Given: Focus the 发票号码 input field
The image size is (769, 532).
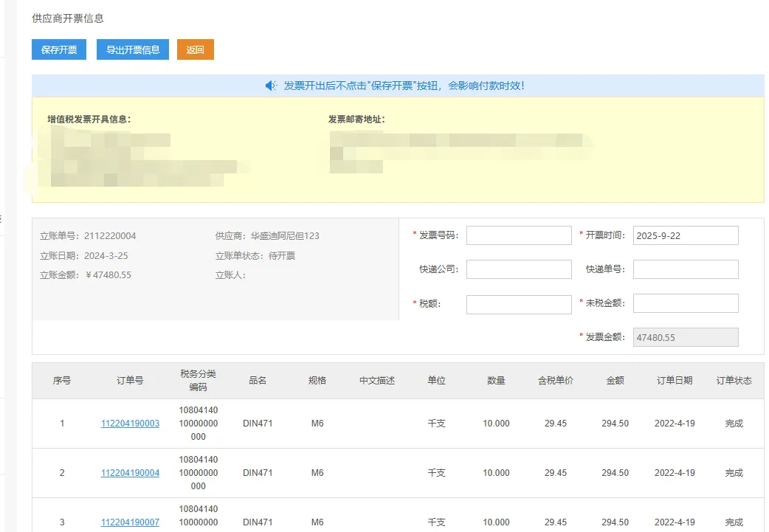Looking at the screenshot, I should (x=519, y=235).
